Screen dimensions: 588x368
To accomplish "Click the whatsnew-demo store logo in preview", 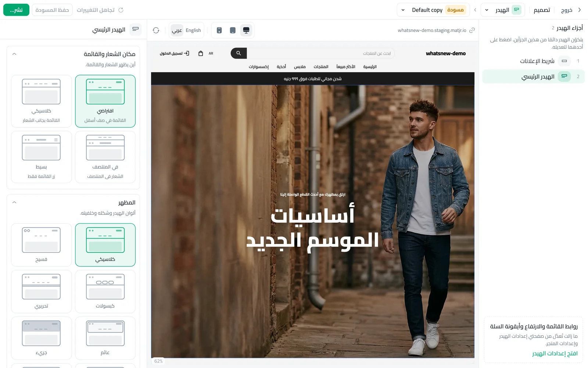I will click(x=446, y=53).
